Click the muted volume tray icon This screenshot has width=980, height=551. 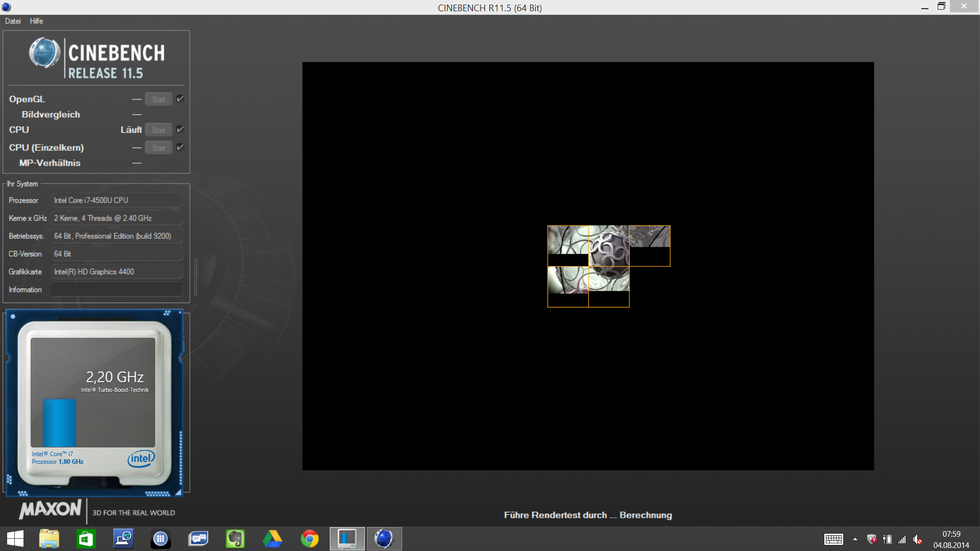[918, 539]
